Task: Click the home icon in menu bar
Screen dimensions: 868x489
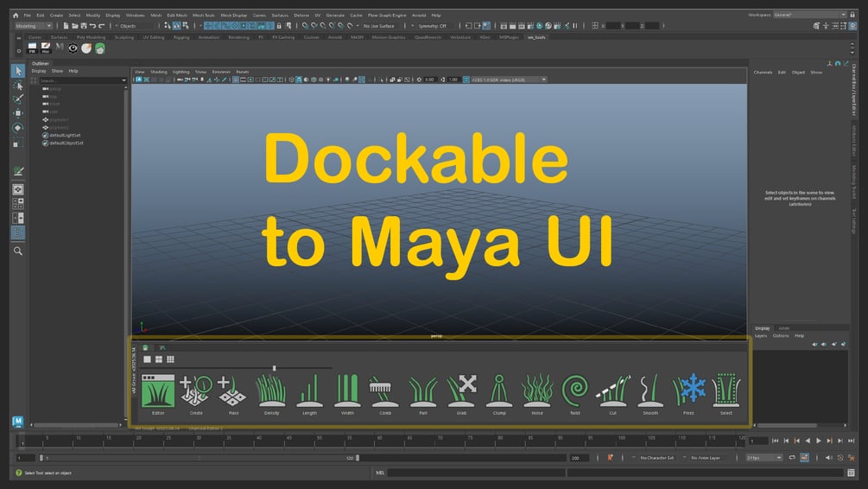Action: pyautogui.click(x=16, y=16)
